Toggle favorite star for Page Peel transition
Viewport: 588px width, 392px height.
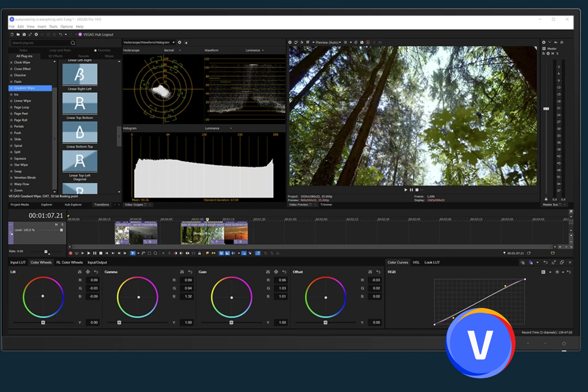point(11,114)
